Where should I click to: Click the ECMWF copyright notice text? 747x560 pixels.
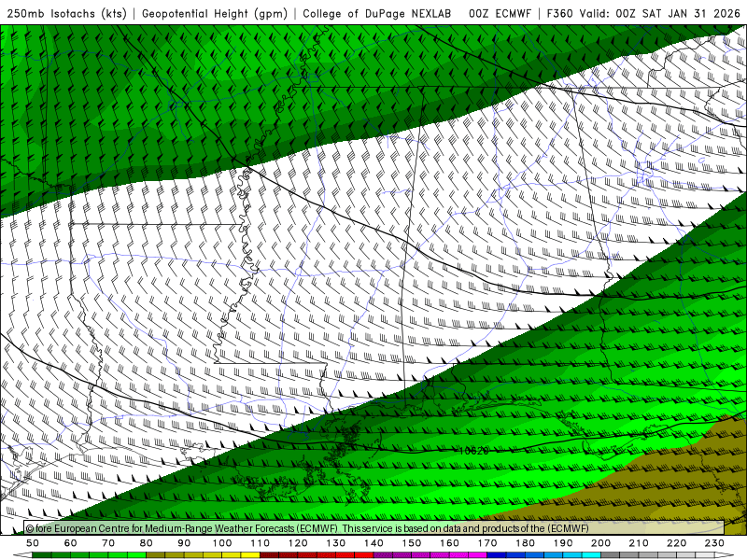(307, 528)
